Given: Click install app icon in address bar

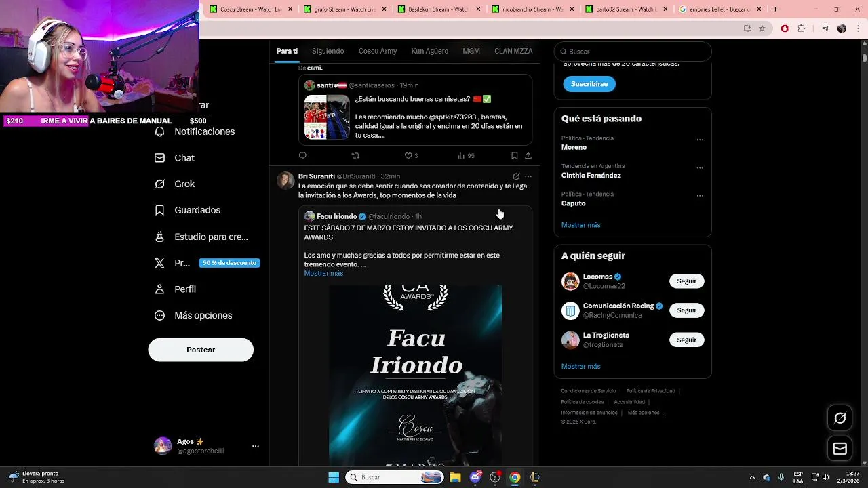Looking at the screenshot, I should [747, 28].
